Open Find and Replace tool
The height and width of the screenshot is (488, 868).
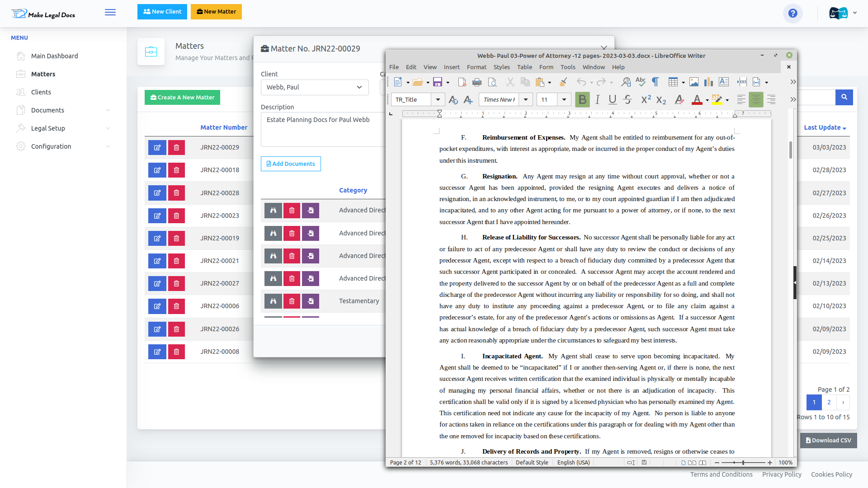pyautogui.click(x=626, y=82)
